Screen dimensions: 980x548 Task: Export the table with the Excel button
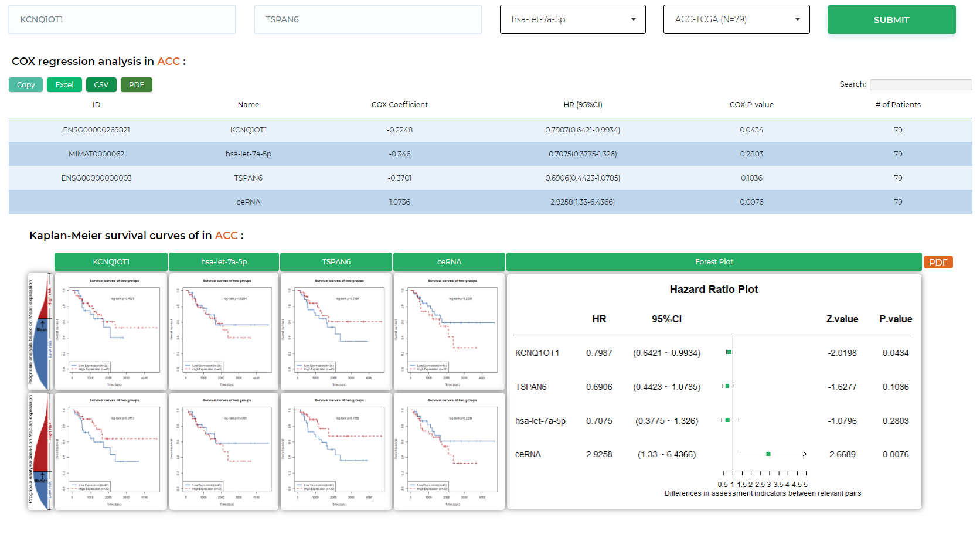64,85
